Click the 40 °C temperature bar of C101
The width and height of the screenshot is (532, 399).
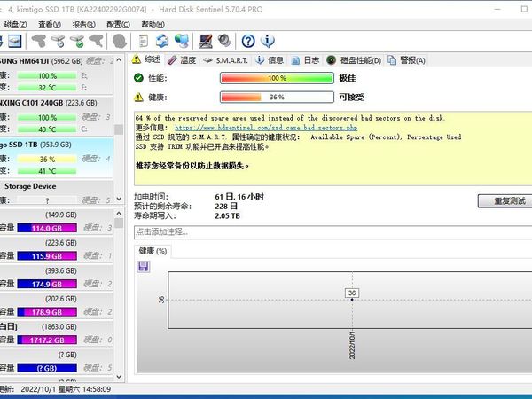[x=47, y=129]
